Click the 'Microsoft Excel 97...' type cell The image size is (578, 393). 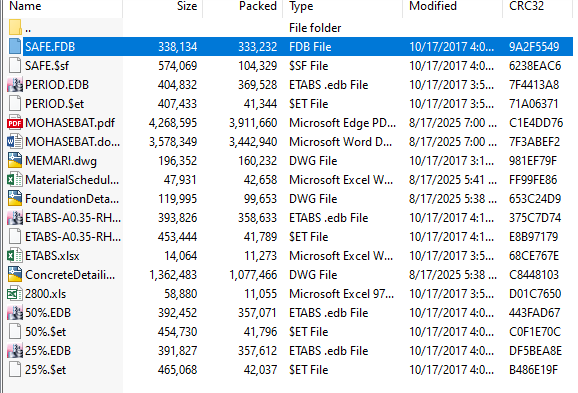[342, 294]
